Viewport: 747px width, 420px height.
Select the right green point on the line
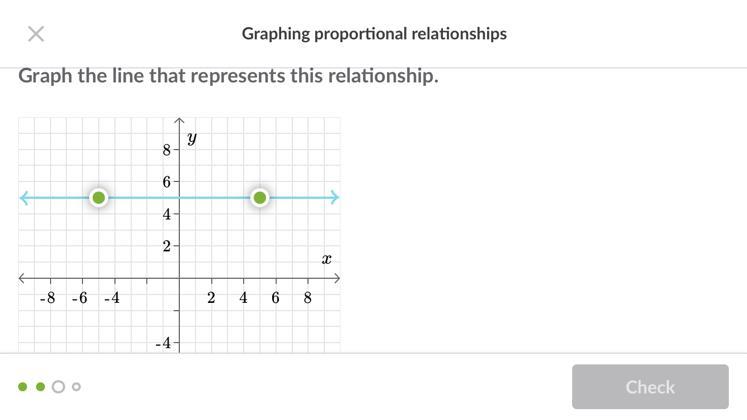[x=260, y=198]
